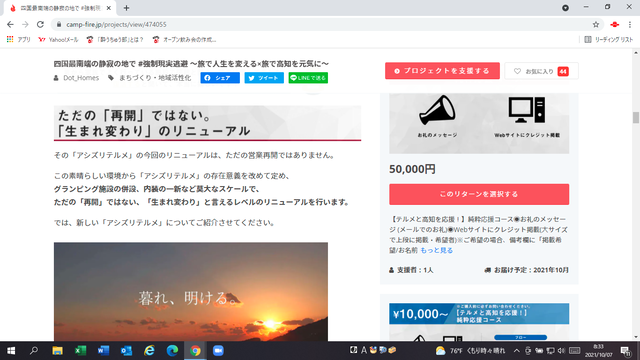Viewport: 640px width, 360px height.
Task: Reload the CAMPFIRE page
Action: (x=40, y=24)
